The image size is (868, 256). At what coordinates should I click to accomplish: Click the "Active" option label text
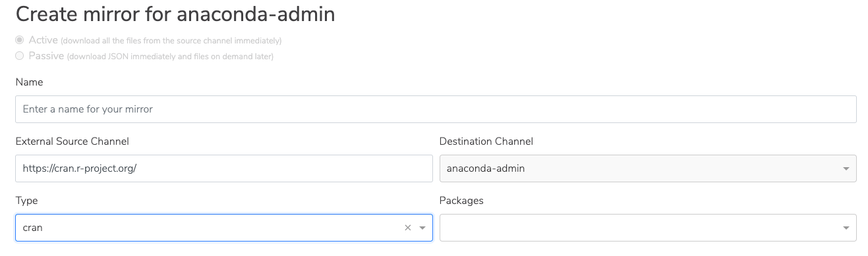[43, 40]
